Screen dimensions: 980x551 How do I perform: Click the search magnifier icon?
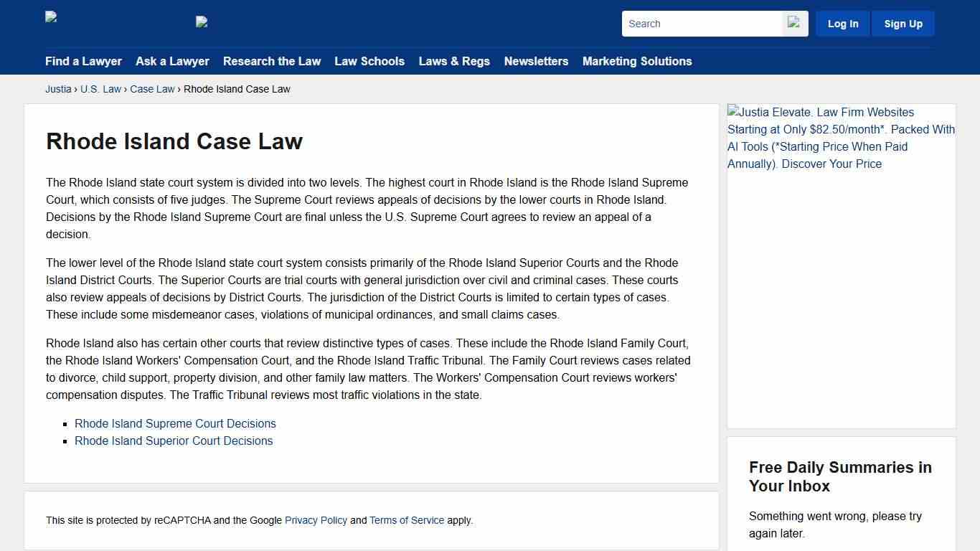click(793, 23)
